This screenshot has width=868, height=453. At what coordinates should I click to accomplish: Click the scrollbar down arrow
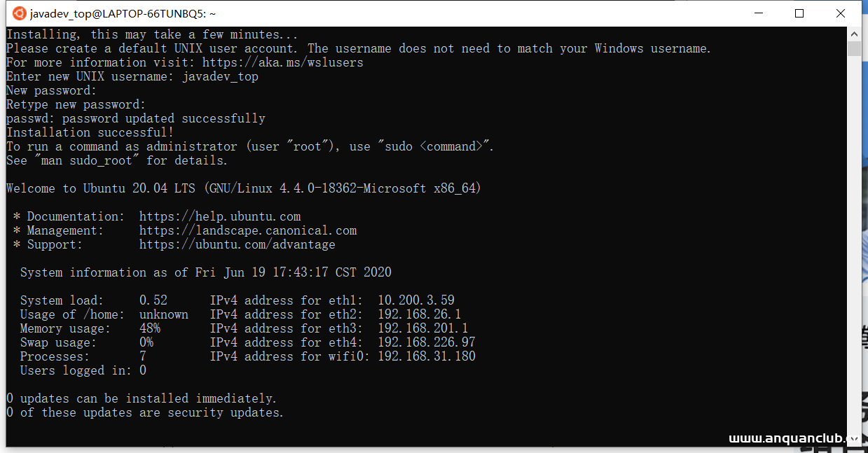coord(854,439)
